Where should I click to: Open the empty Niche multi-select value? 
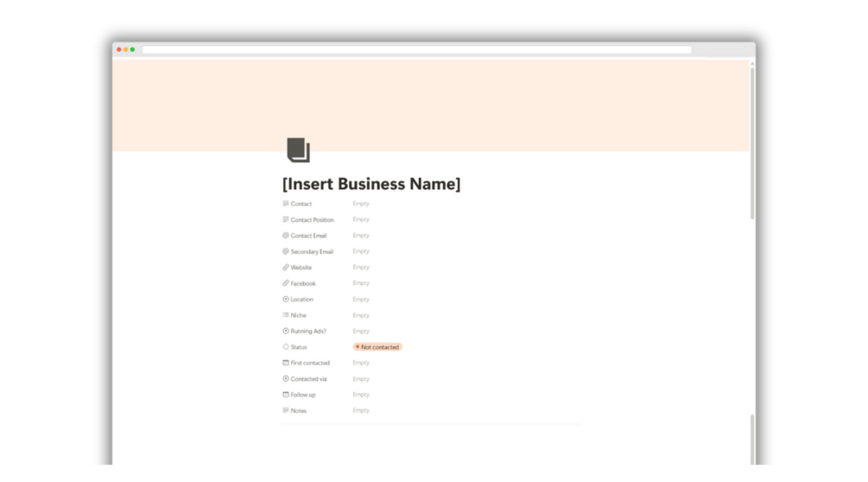point(361,315)
